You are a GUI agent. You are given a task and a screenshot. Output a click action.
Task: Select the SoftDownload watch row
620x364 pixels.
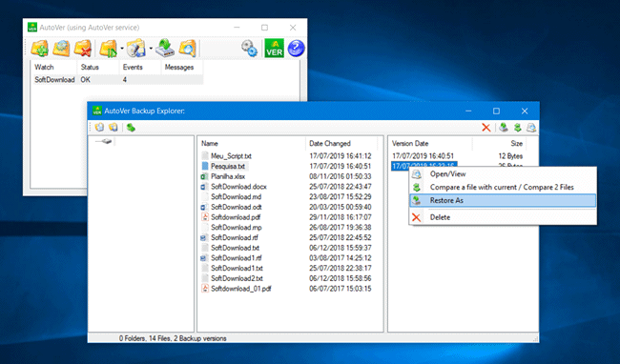coord(117,80)
